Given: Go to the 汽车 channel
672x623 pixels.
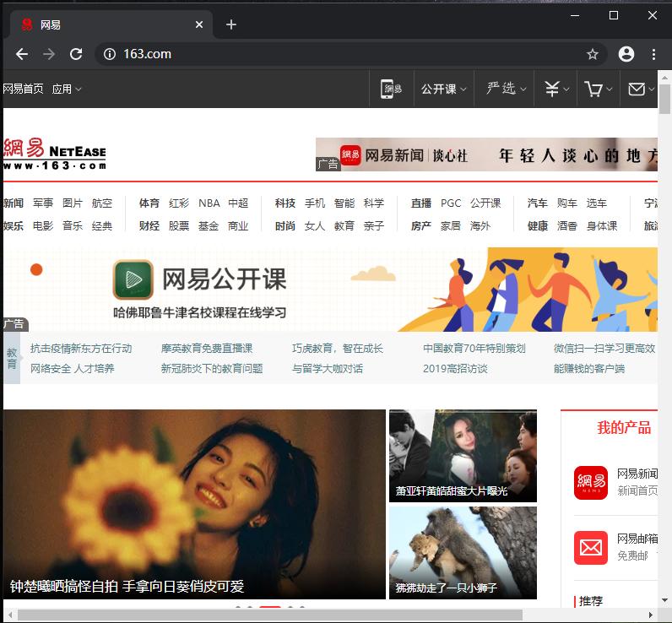Looking at the screenshot, I should click(538, 203).
